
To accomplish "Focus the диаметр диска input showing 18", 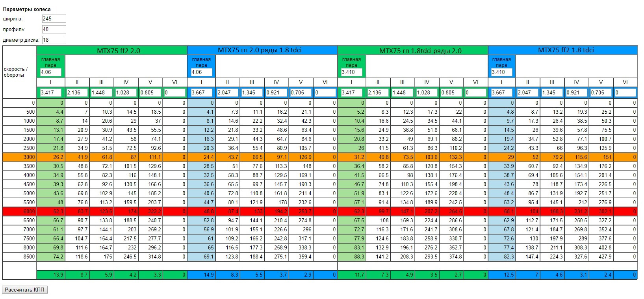I will click(x=54, y=40).
